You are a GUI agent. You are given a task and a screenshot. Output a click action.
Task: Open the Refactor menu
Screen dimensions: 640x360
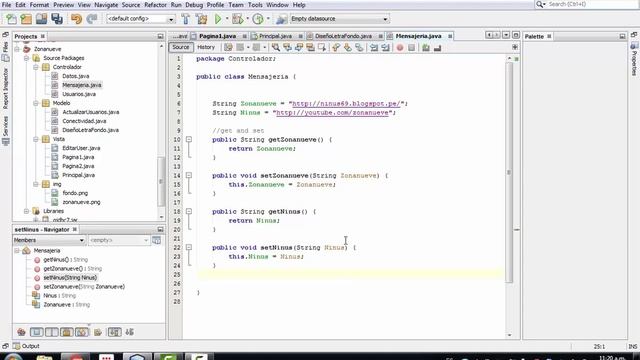click(x=155, y=5)
